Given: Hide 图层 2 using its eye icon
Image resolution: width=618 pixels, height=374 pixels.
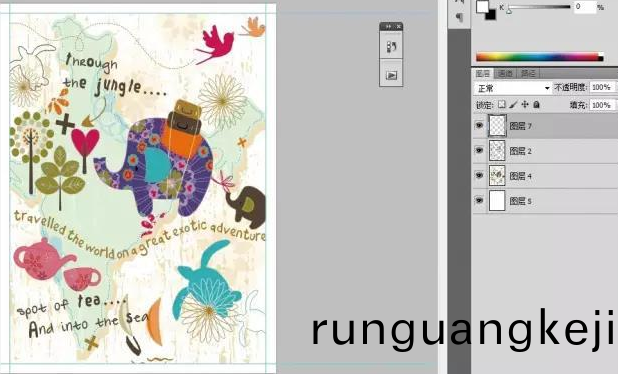Looking at the screenshot, I should coord(479,151).
